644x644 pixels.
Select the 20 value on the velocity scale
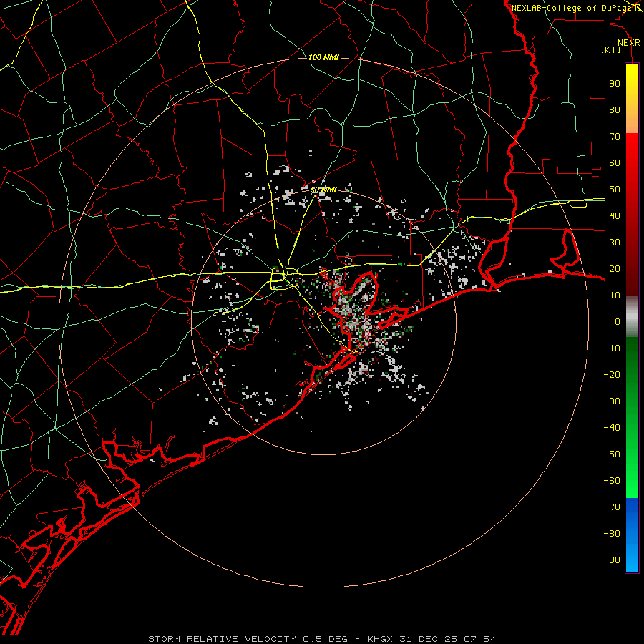pos(615,268)
